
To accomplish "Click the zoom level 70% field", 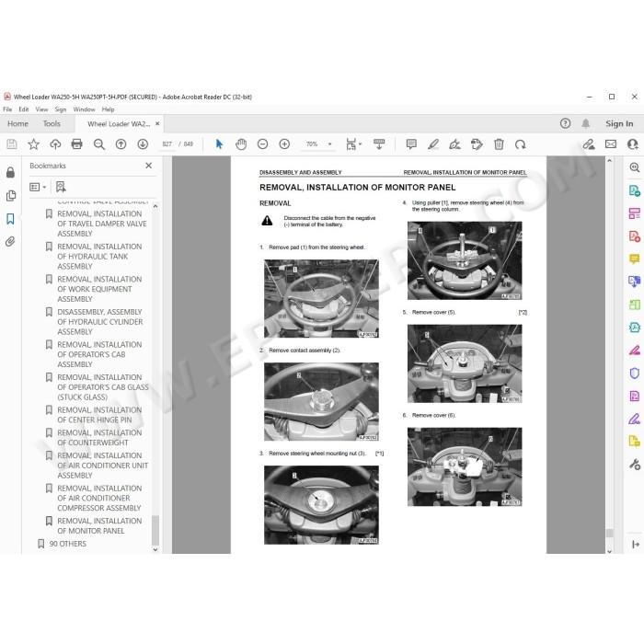I will [x=312, y=144].
